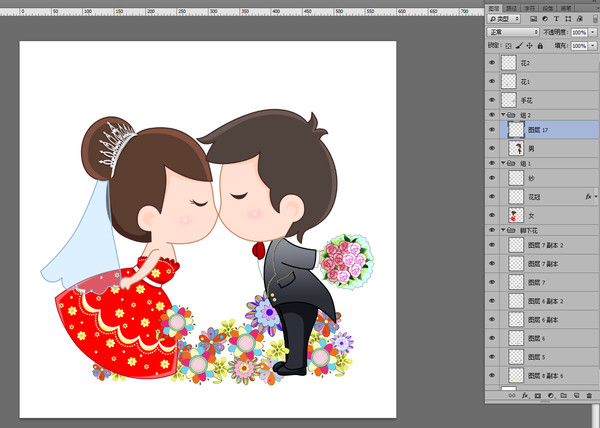600x428 pixels.
Task: Filter layers by text type (T icon)
Action: coord(556,19)
